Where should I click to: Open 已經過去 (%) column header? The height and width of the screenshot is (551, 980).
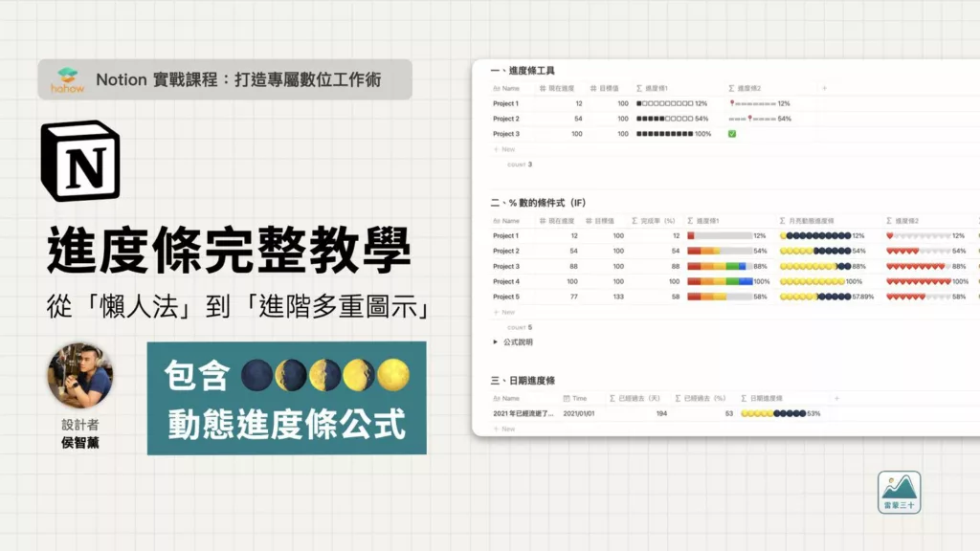pos(700,398)
